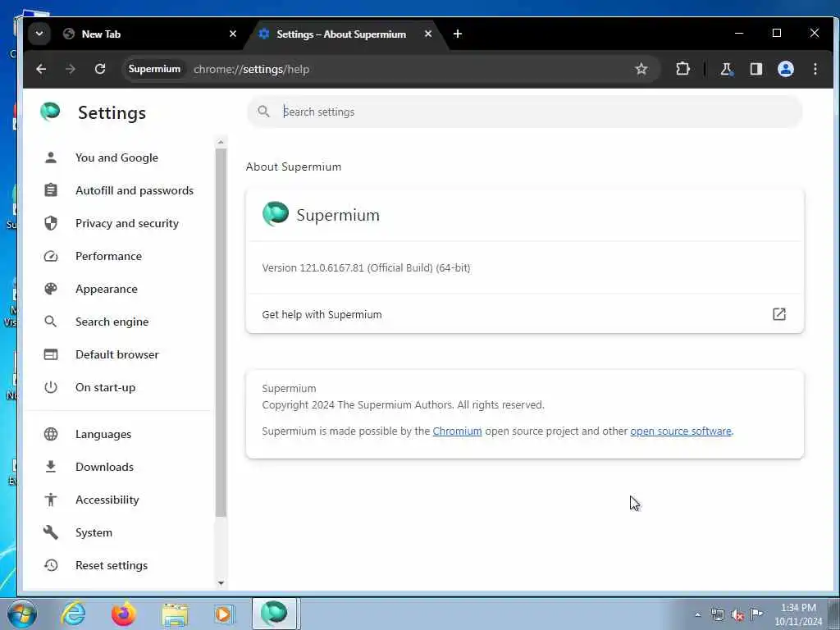Image resolution: width=840 pixels, height=630 pixels.
Task: Open Search engine settings
Action: [112, 322]
